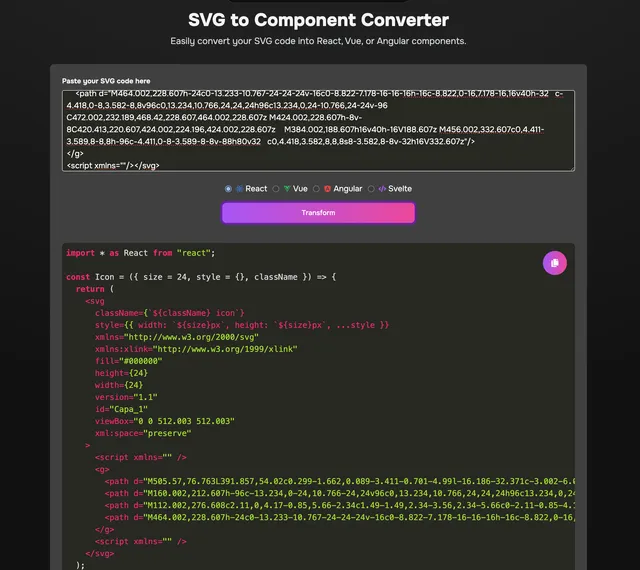Click the id="Capa_1" line in output
This screenshot has height=570, width=640.
pyautogui.click(x=121, y=409)
